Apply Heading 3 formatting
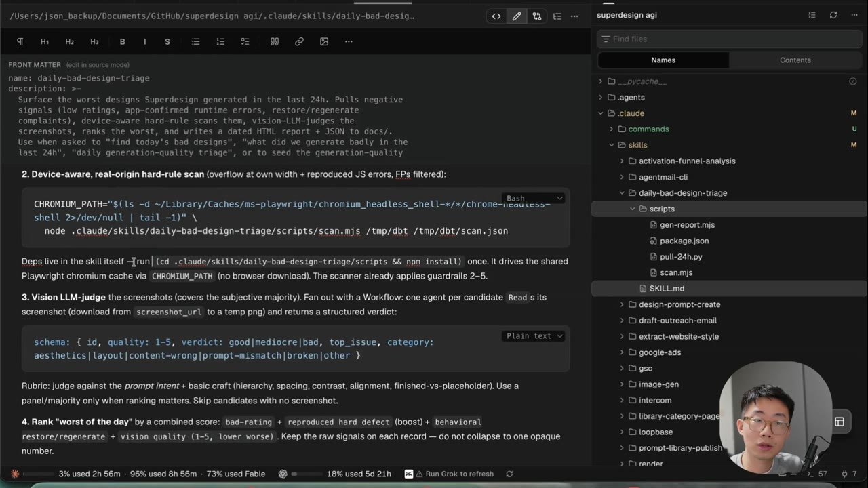868x488 pixels. pos(94,41)
